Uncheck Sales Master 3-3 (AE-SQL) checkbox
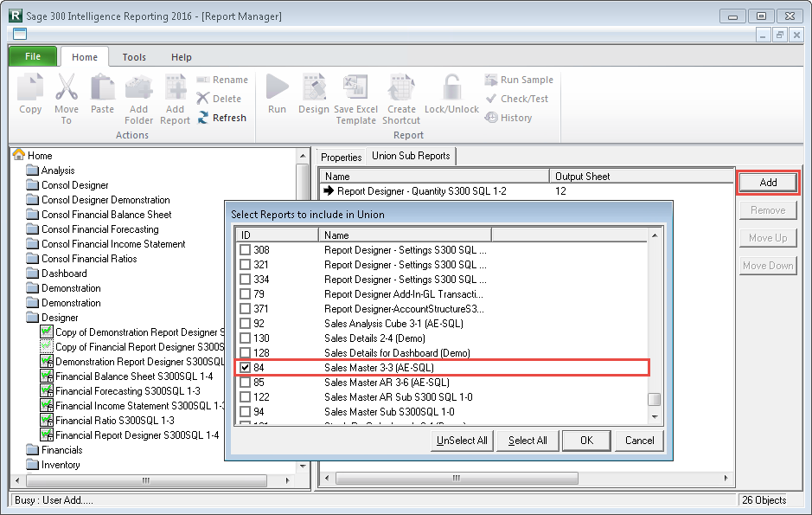The width and height of the screenshot is (812, 515). tap(245, 368)
